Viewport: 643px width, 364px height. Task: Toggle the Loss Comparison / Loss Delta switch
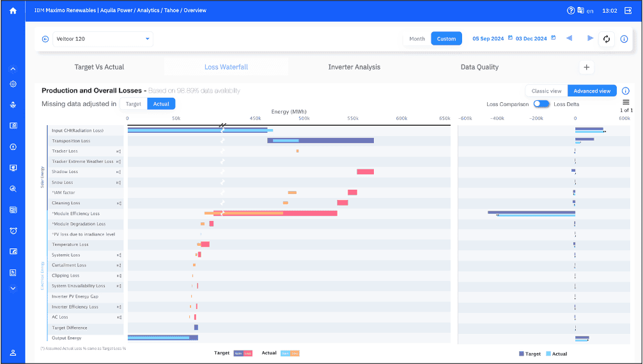[x=541, y=103]
